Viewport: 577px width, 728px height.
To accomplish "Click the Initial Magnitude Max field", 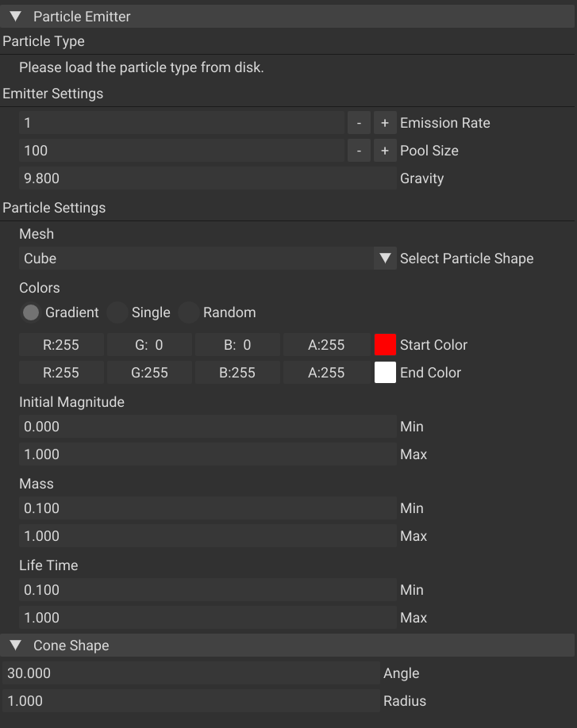I will pos(206,454).
